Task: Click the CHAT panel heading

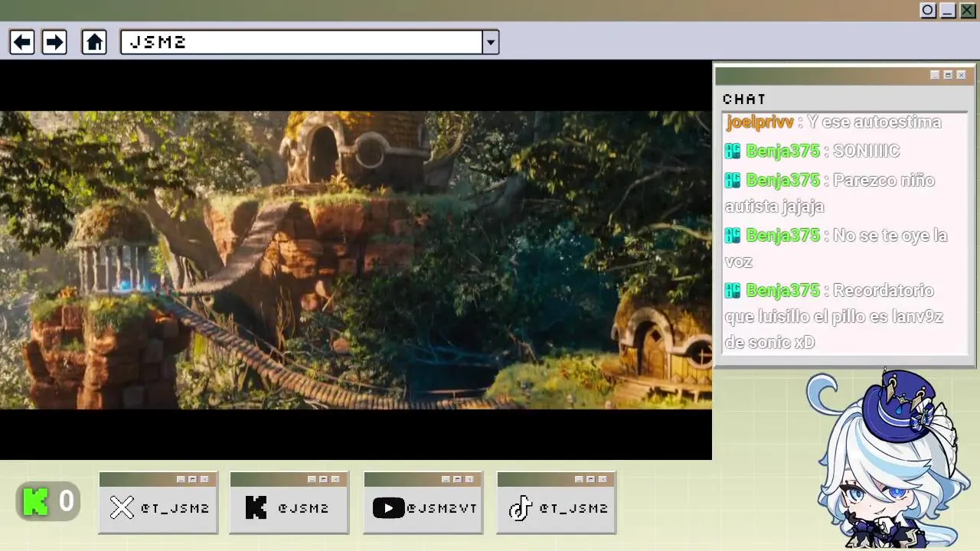Action: click(x=744, y=99)
